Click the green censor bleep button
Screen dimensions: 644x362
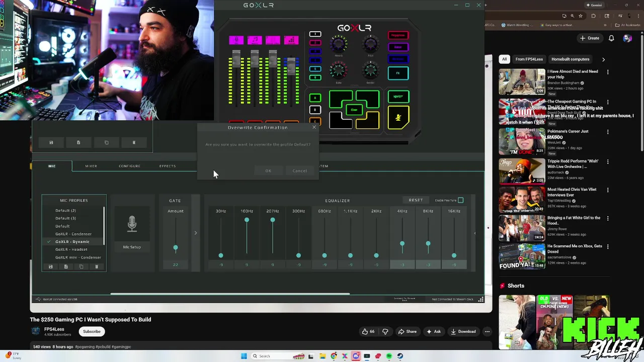click(398, 97)
